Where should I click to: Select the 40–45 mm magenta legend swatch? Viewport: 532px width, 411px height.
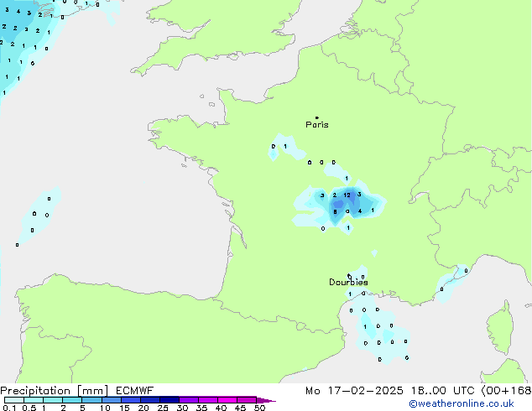227,400
